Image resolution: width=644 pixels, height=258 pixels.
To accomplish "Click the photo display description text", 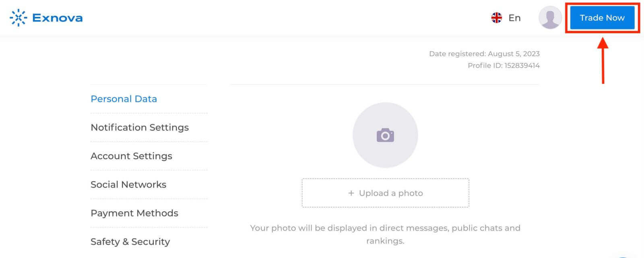I will coord(385,234).
